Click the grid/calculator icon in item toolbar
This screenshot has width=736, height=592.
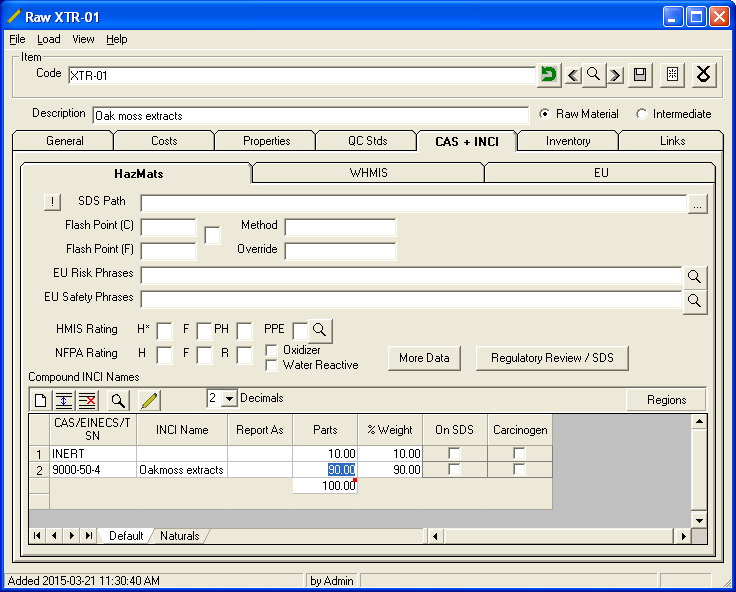672,74
